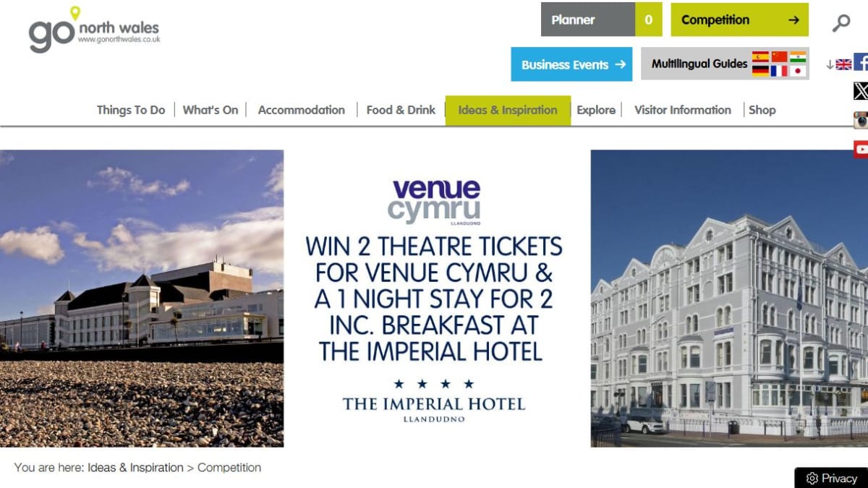Expand the UK flag language selector
This screenshot has height=488, width=868.
pyautogui.click(x=839, y=64)
